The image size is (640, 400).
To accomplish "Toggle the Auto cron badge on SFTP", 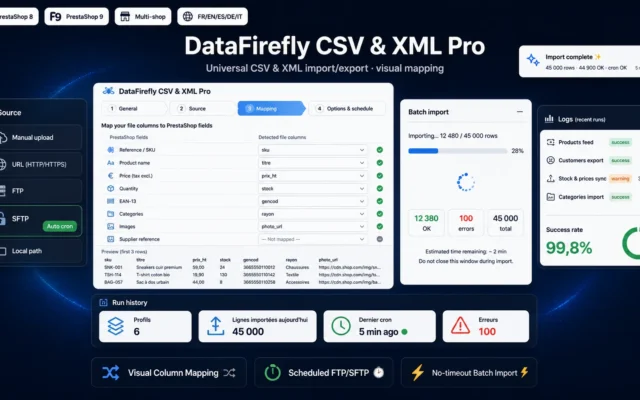I will click(60, 226).
